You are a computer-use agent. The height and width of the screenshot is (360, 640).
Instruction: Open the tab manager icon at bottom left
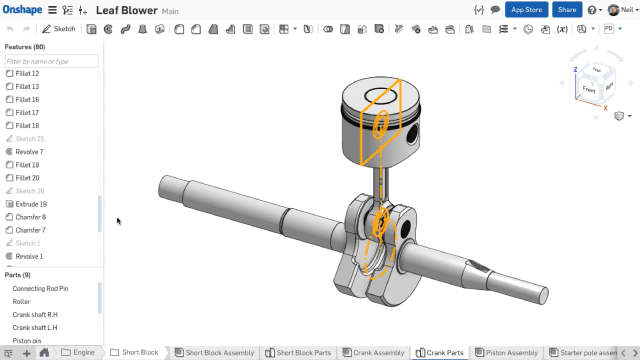[x=8, y=353]
